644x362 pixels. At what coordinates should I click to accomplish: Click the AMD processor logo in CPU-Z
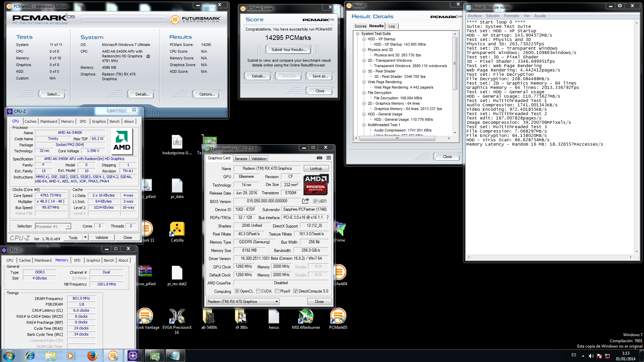pyautogui.click(x=122, y=141)
